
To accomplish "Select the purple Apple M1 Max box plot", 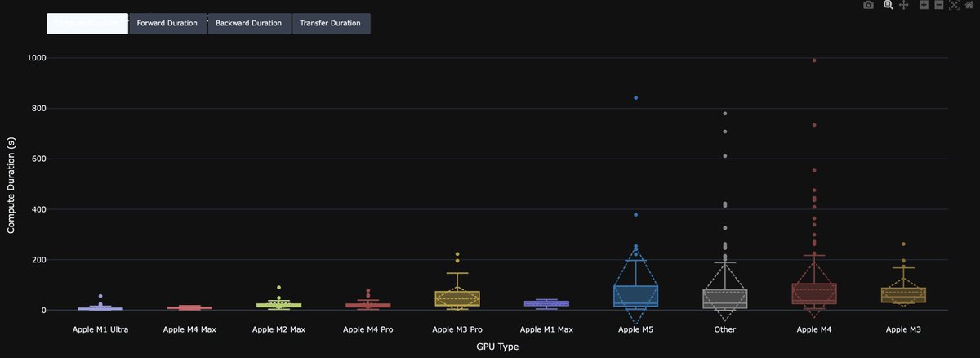I will 546,303.
